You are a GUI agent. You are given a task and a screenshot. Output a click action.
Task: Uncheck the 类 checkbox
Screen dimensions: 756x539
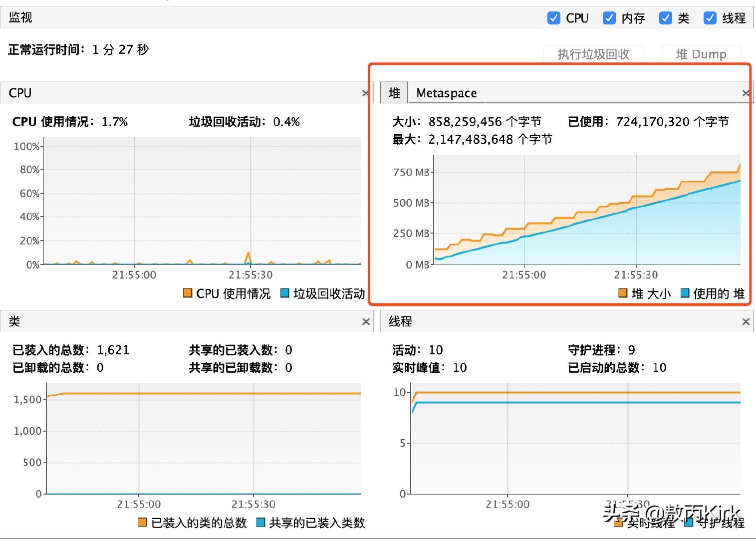pos(665,18)
